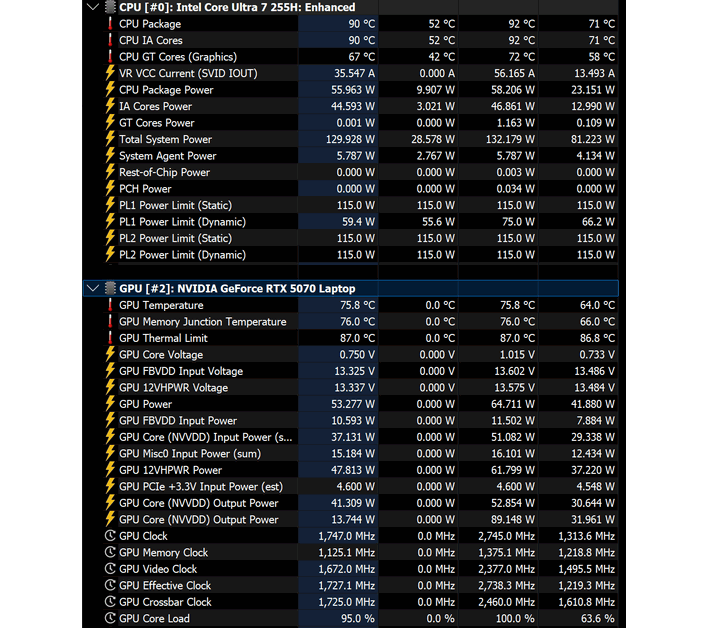Click the 35.547 A current value
Screen dimensions: 708x628
pyautogui.click(x=354, y=73)
